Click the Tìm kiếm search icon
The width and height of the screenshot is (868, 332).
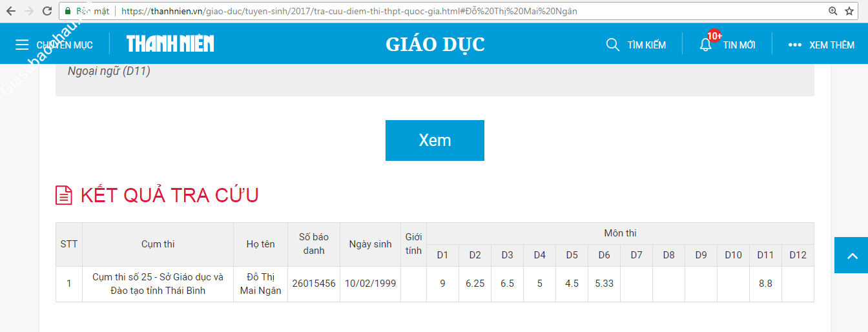pos(612,45)
